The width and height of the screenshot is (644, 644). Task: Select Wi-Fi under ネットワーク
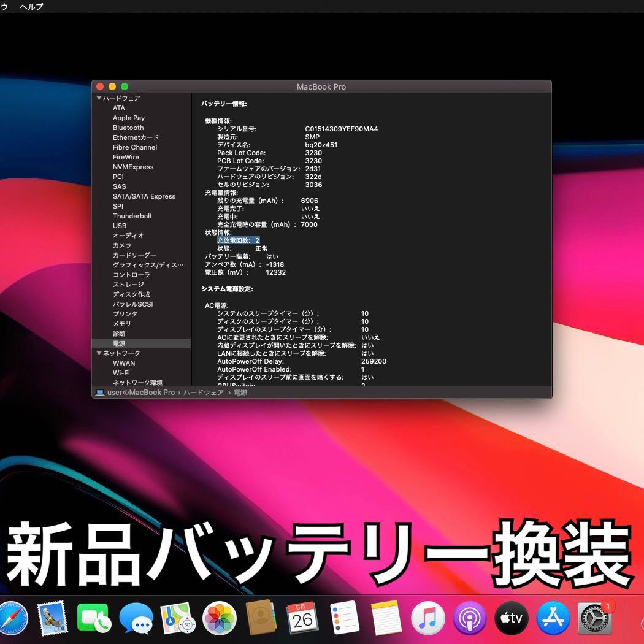point(121,373)
